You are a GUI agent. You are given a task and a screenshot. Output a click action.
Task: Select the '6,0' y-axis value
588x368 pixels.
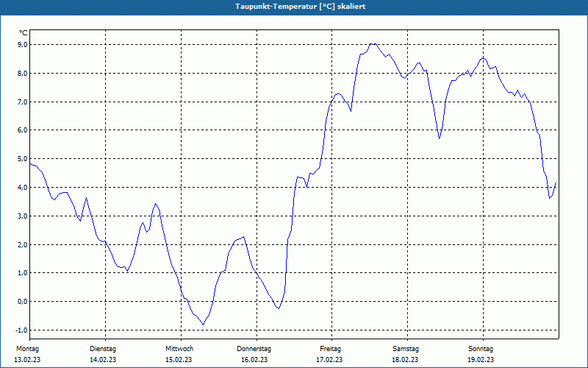[23, 130]
